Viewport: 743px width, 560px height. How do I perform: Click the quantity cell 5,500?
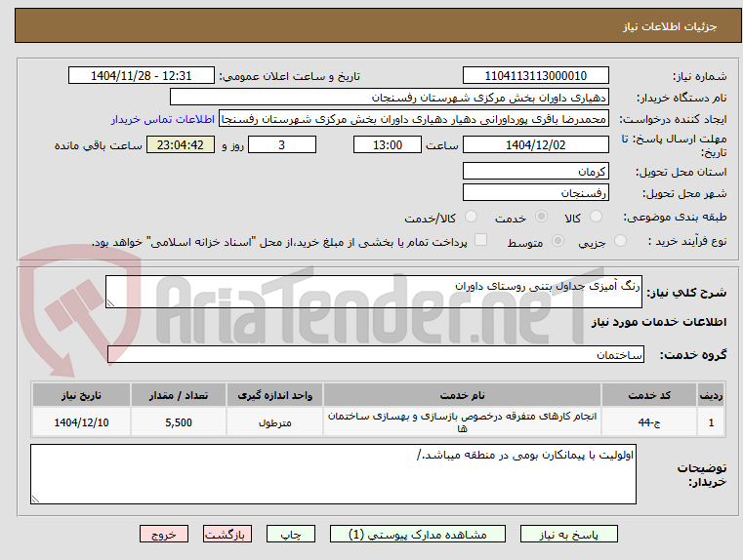pos(179,422)
